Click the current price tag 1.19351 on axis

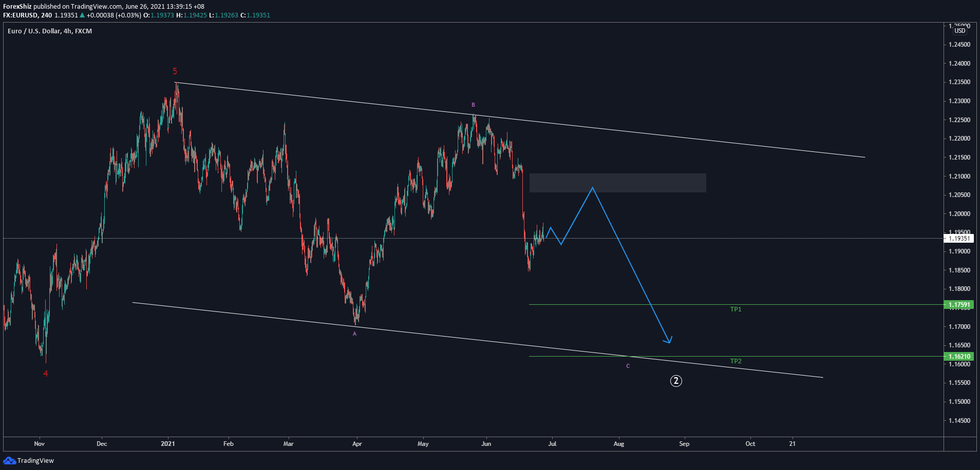click(x=959, y=239)
